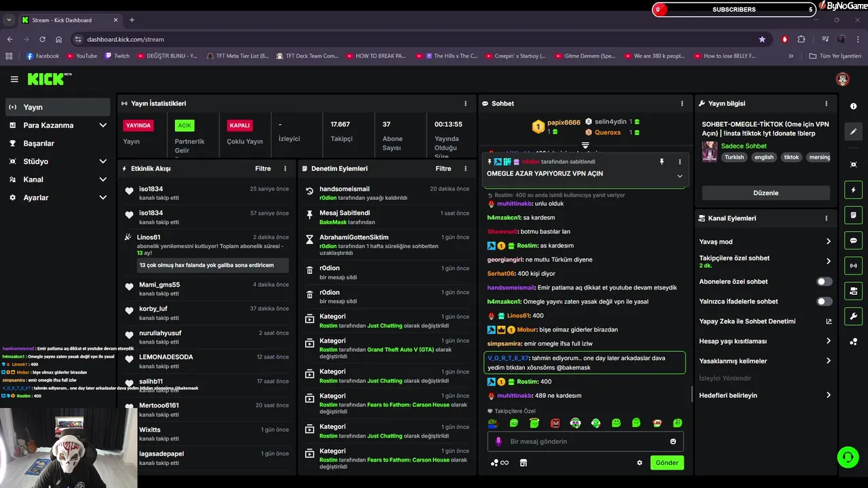Expand the pinned message chevron

coord(679,176)
